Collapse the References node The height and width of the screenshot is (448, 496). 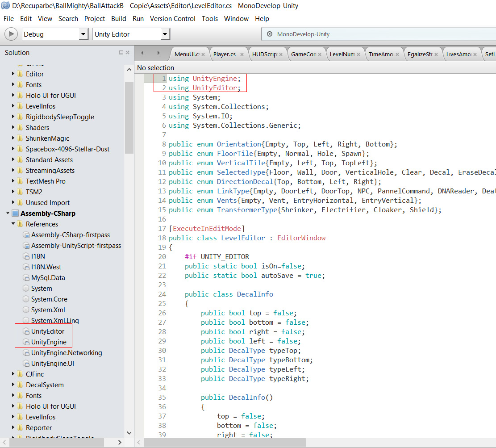tap(13, 224)
